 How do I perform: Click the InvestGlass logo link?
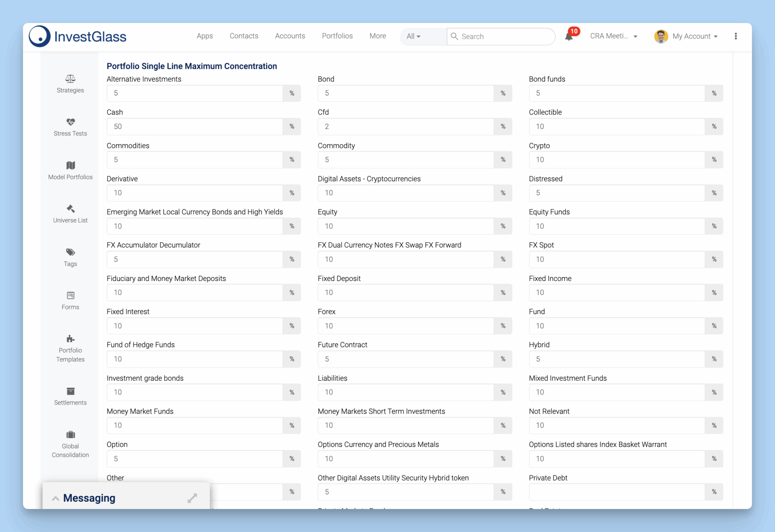pos(78,36)
